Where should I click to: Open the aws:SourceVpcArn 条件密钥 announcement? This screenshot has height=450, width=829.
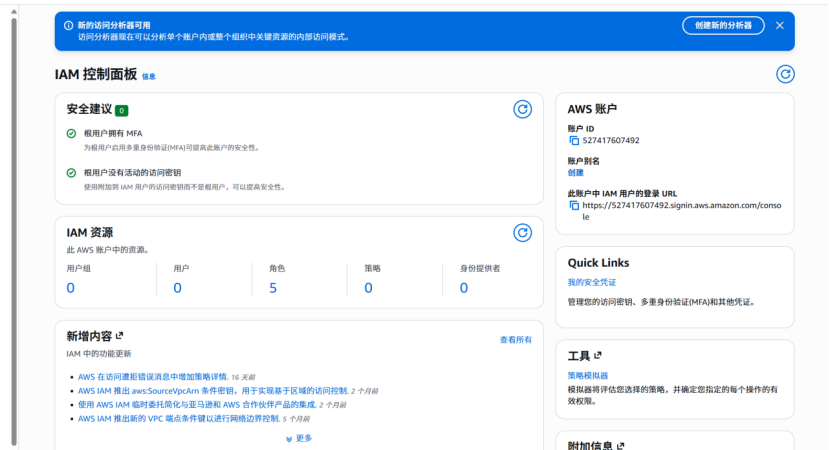(212, 391)
